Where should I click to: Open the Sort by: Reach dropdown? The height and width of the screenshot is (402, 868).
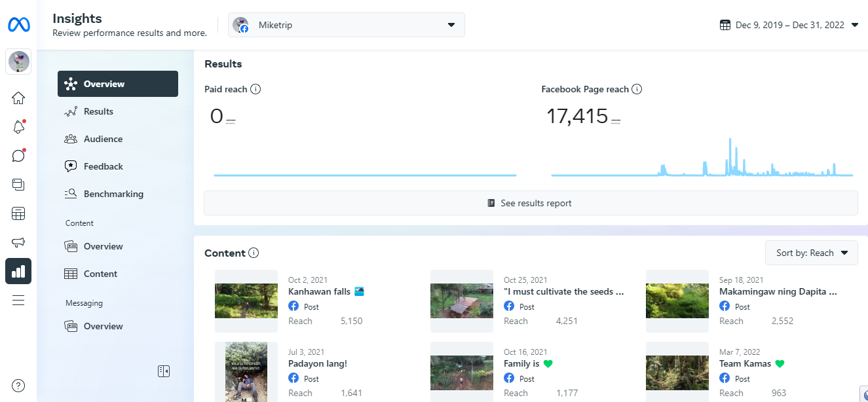[x=812, y=253]
